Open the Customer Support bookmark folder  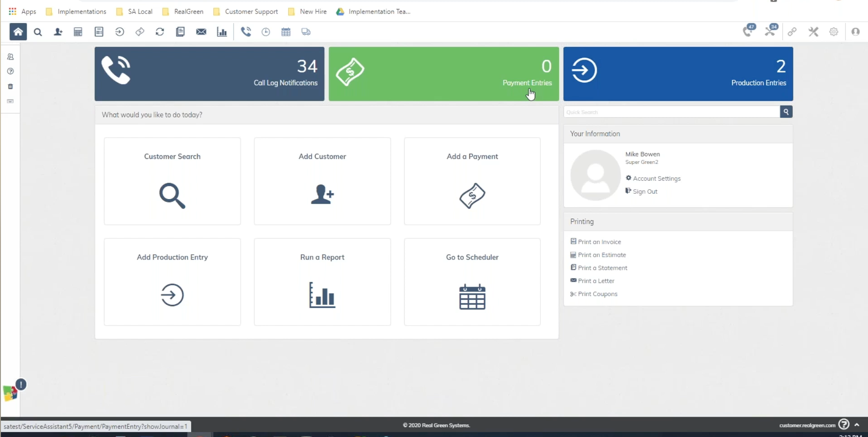point(246,11)
